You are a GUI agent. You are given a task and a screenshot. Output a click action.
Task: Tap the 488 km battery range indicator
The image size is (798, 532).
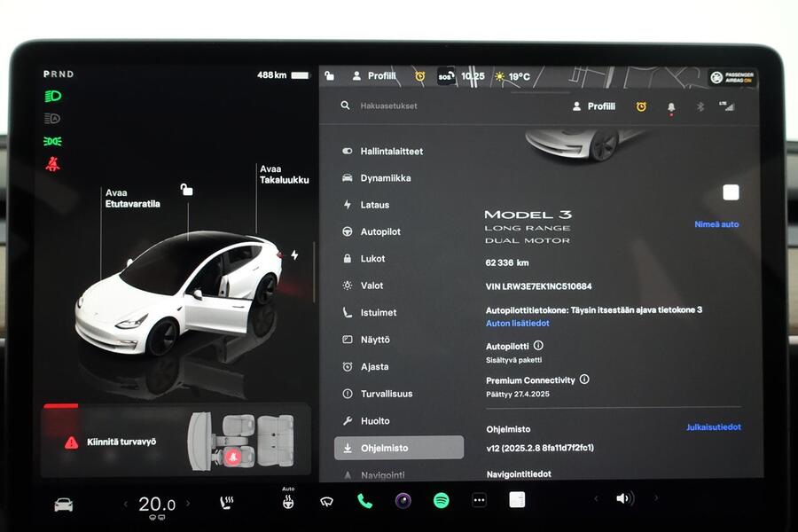click(283, 74)
